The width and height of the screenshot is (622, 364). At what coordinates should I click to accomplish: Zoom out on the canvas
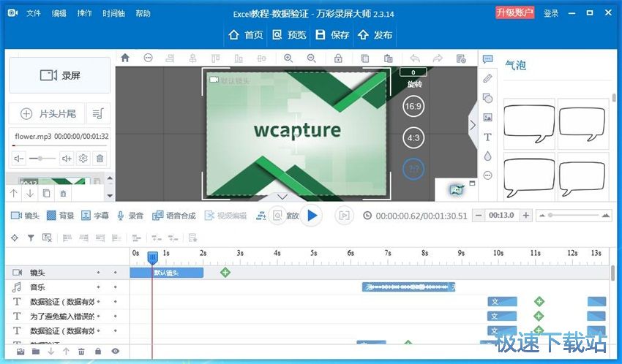[x=312, y=58]
